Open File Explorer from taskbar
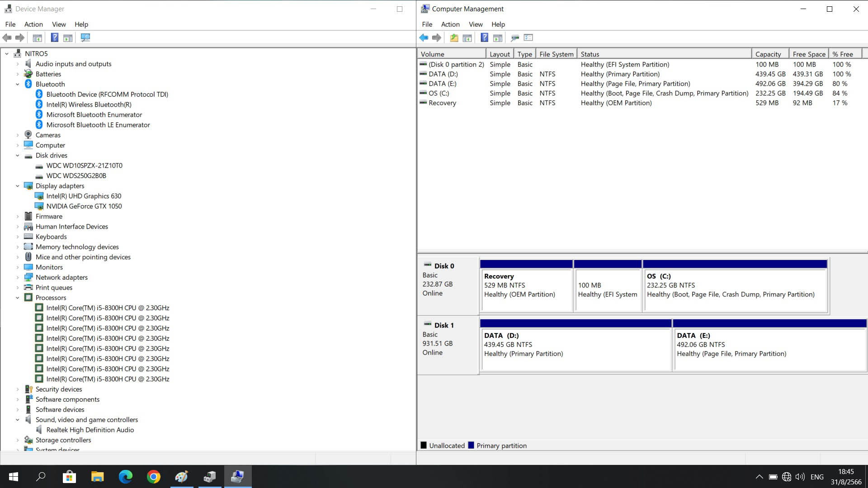This screenshot has height=488, width=868. [97, 477]
